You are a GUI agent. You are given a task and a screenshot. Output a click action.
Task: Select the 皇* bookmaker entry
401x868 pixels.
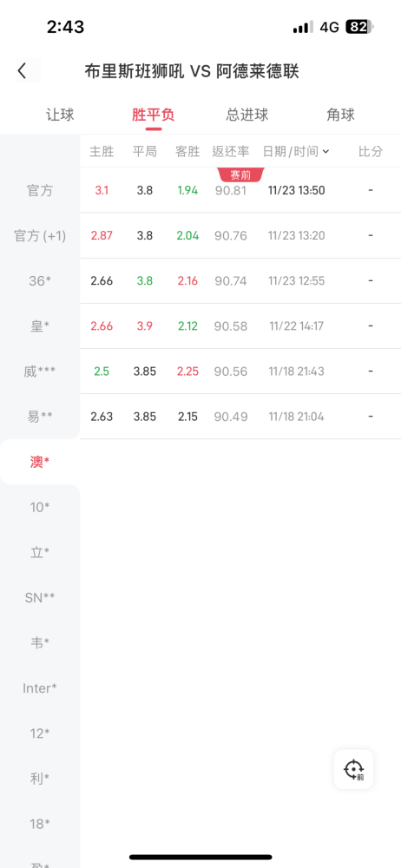point(40,326)
